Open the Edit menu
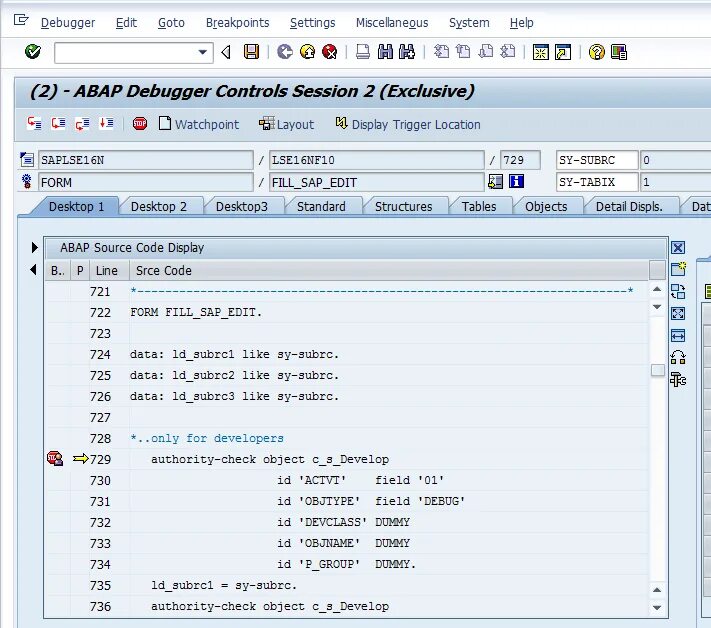This screenshot has height=628, width=711. click(x=126, y=23)
